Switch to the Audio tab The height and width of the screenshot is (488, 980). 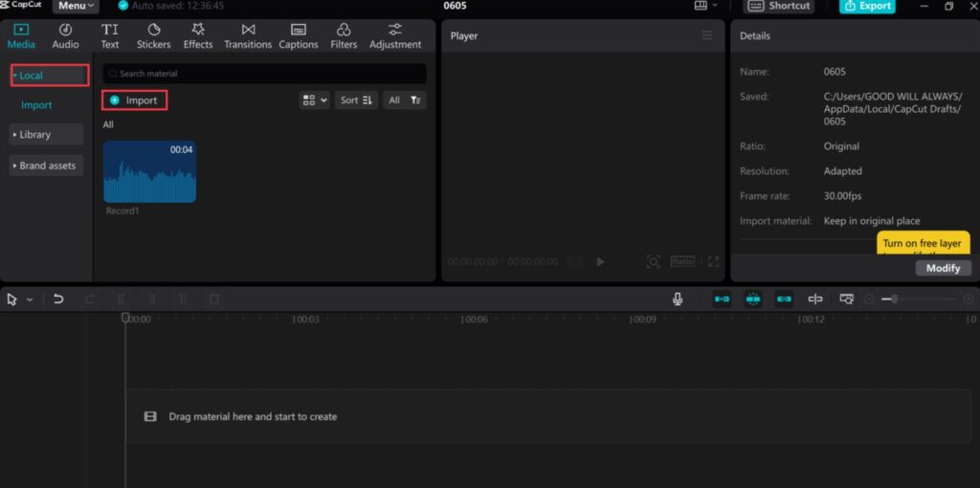(65, 36)
